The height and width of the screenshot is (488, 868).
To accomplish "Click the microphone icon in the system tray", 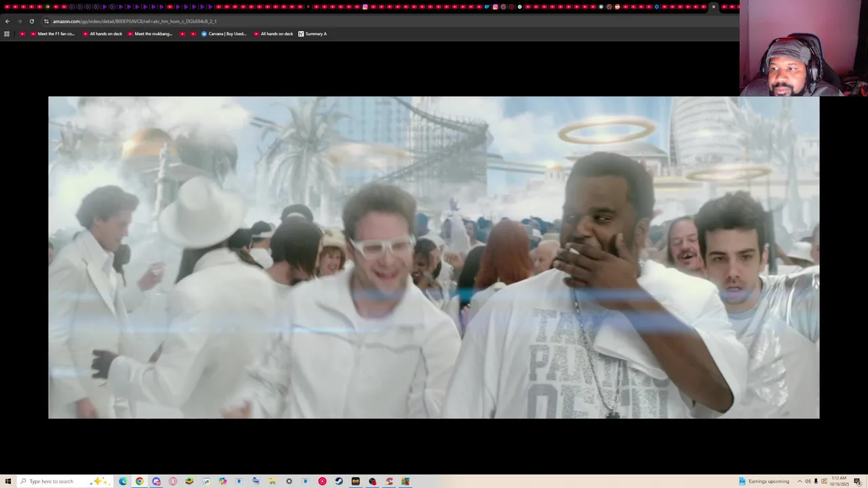I will (816, 481).
